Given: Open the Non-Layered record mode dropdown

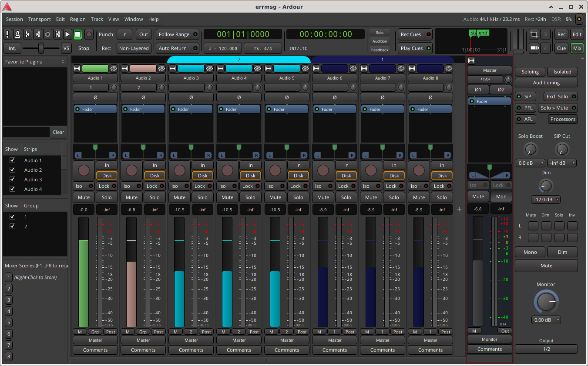Looking at the screenshot, I should 134,48.
